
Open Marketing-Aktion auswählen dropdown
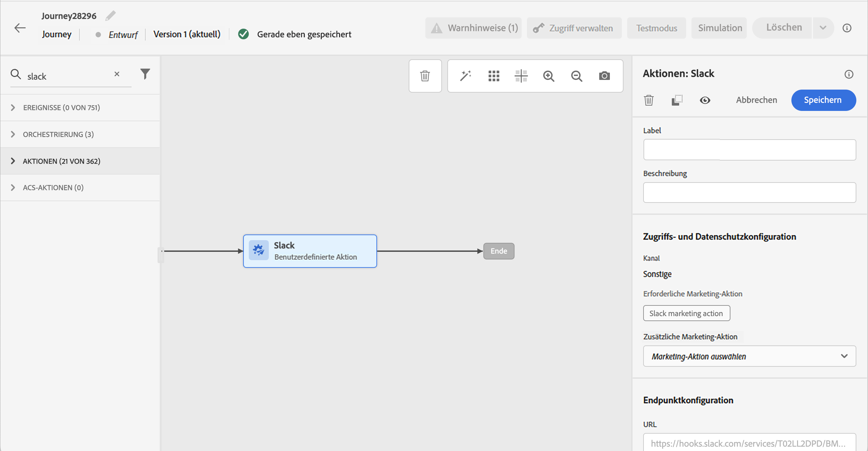point(749,356)
